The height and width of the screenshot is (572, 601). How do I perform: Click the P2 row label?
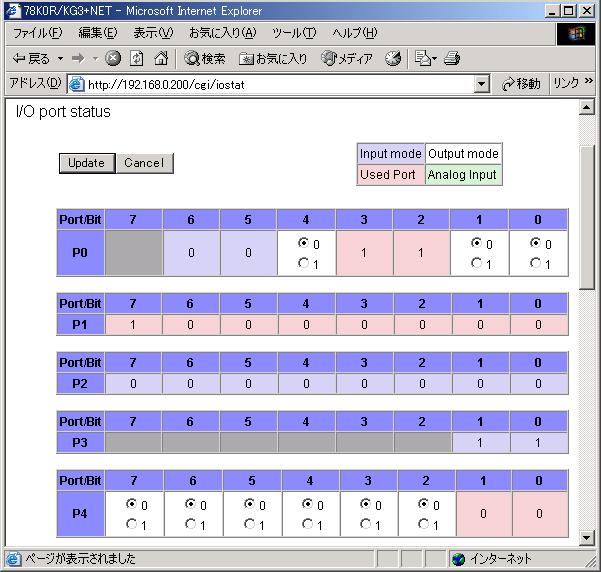(x=80, y=384)
